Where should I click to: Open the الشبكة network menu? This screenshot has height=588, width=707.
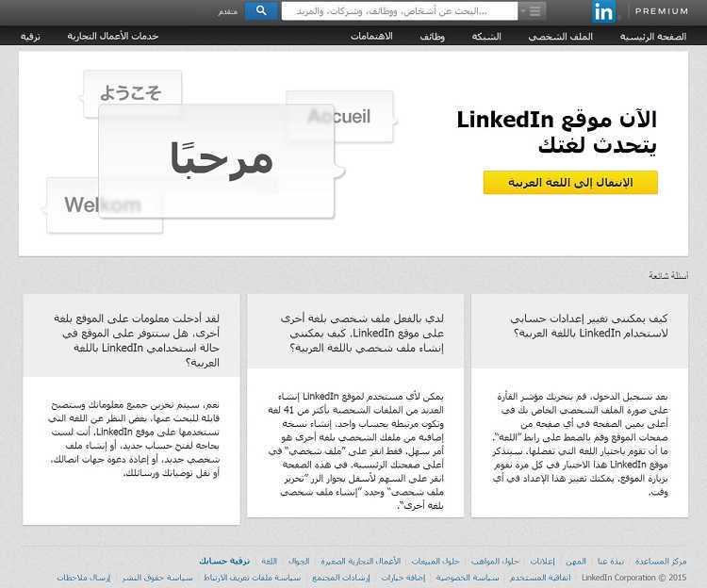pyautogui.click(x=486, y=36)
